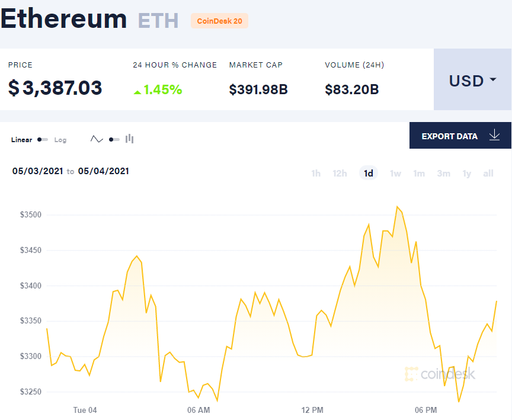Open the CoinDesk 20 badge
This screenshot has width=512, height=420.
[x=219, y=20]
